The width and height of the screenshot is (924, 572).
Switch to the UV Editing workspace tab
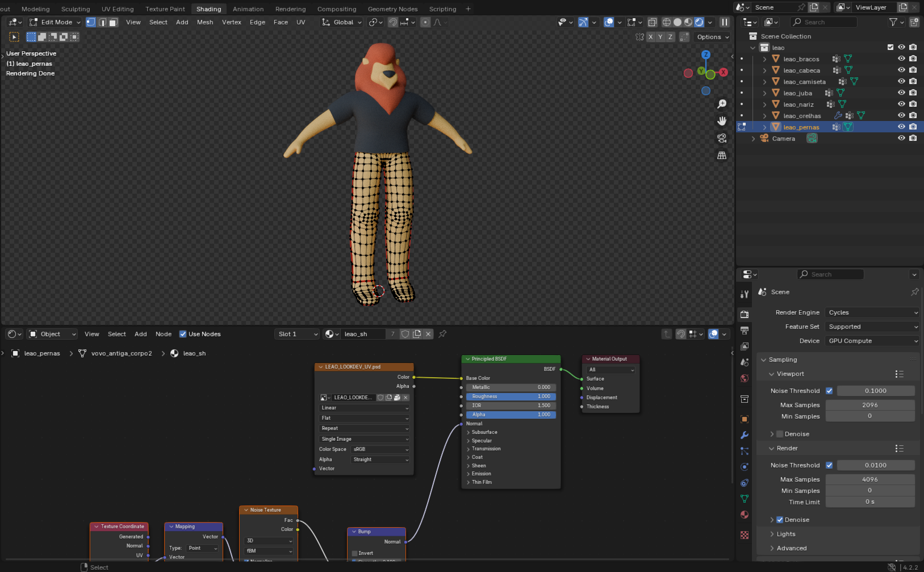118,9
